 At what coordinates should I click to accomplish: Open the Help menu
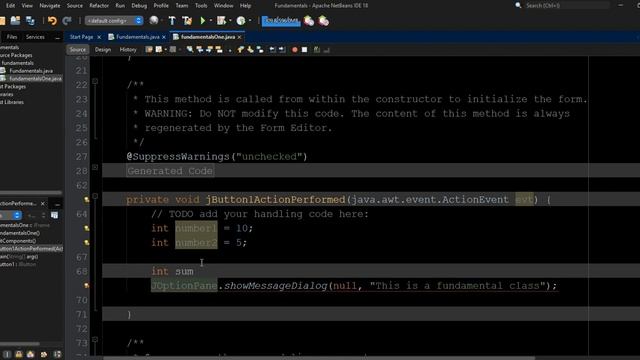[x=245, y=6]
